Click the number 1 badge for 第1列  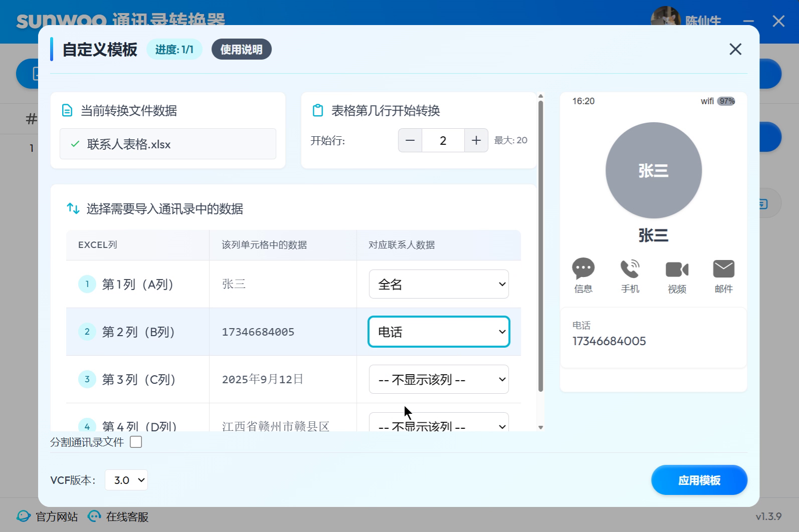point(87,284)
